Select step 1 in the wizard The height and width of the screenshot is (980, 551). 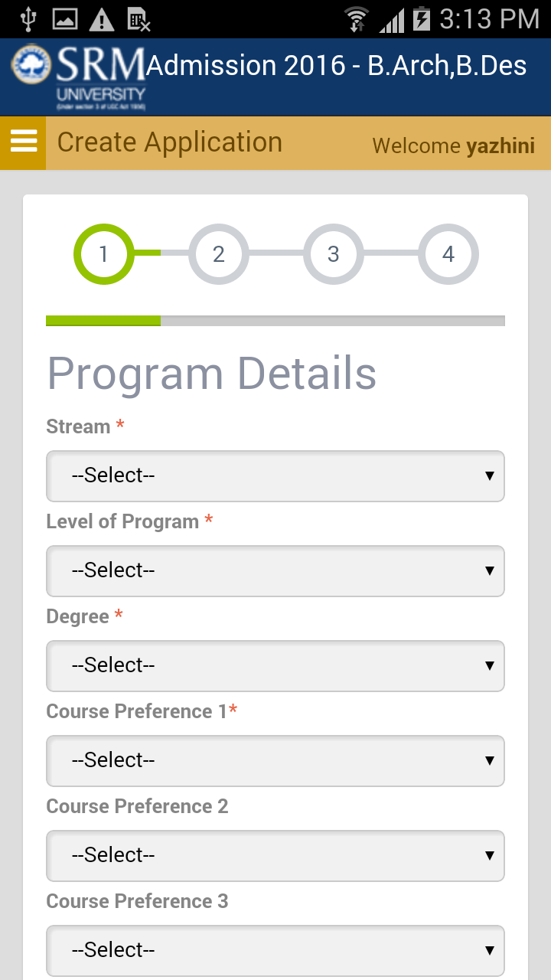(x=103, y=253)
